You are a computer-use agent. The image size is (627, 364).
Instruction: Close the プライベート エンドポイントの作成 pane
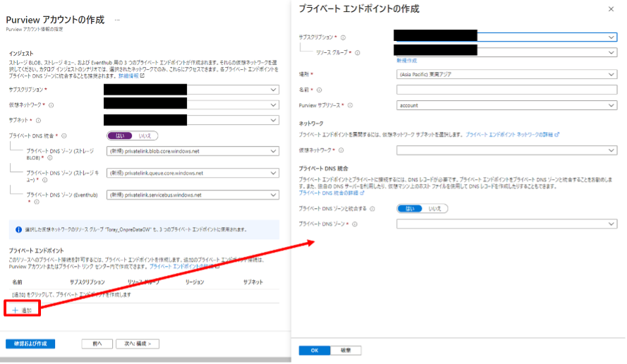click(611, 9)
